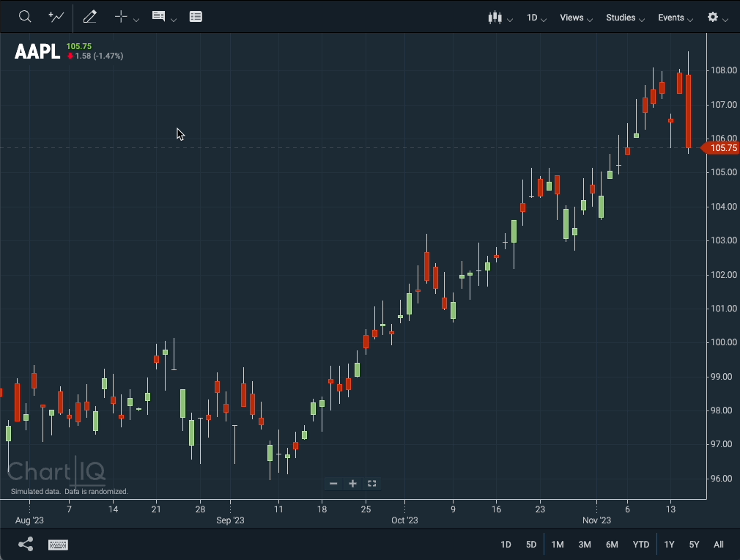The height and width of the screenshot is (560, 740).
Task: Open the Views menu
Action: coord(576,18)
